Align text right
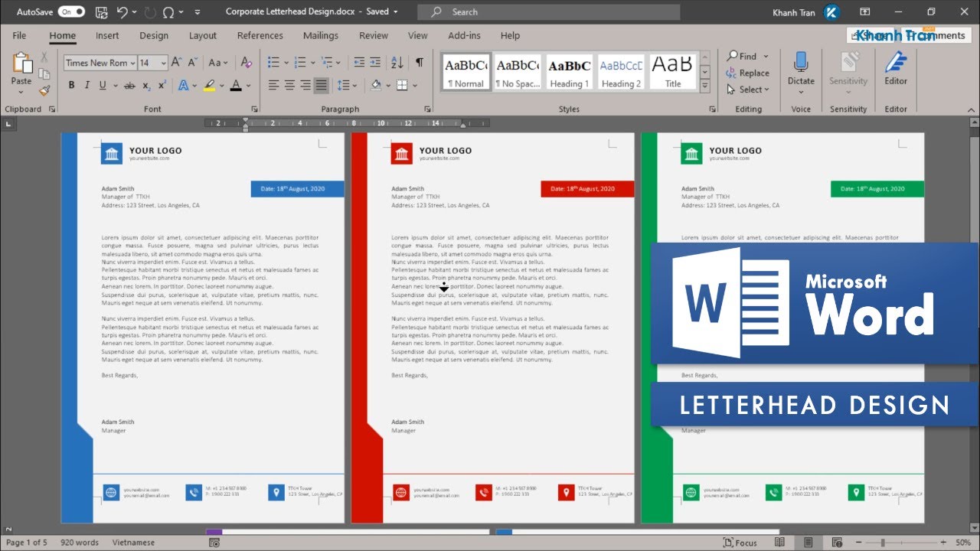Viewport: 980px width, 551px height. (x=305, y=86)
